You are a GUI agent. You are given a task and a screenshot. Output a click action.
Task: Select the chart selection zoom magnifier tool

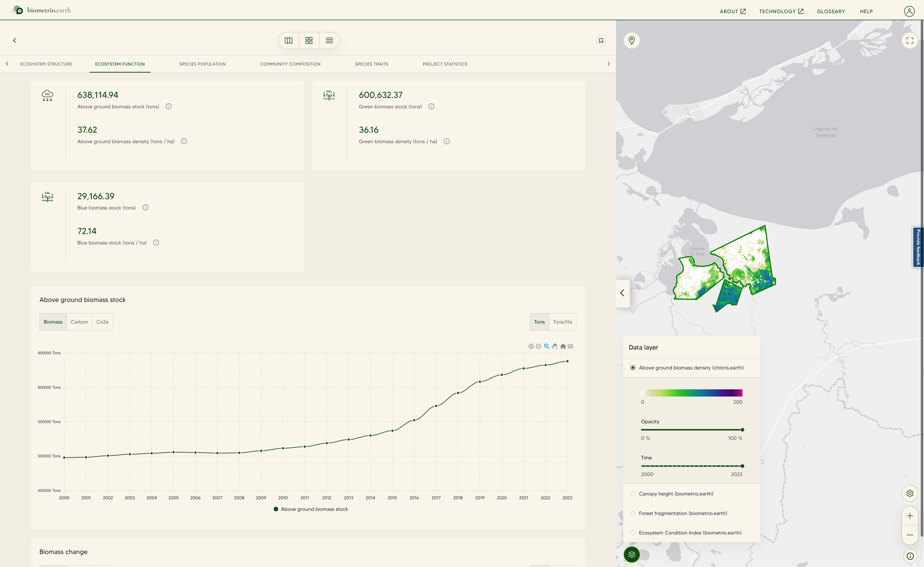point(547,346)
